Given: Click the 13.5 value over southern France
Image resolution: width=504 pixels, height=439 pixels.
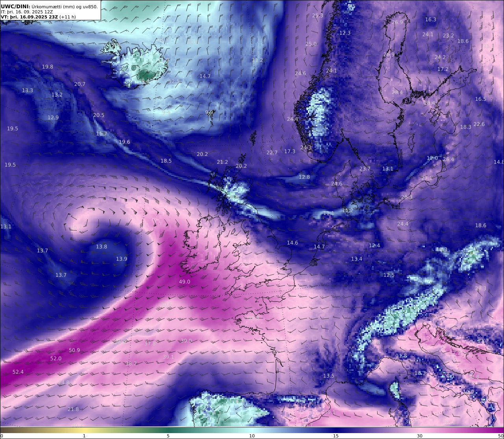Looking at the screenshot, I should 329,376.
